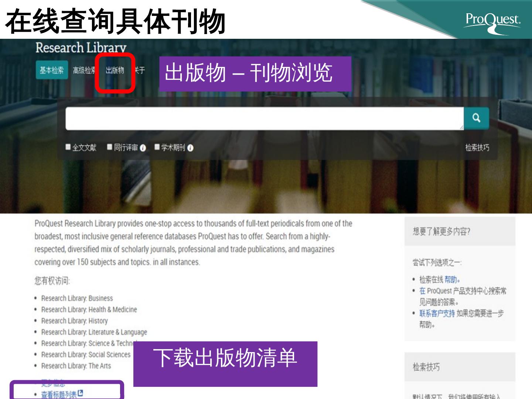The width and height of the screenshot is (532, 399).
Task: Click the 联系客户支持 link
Action: (437, 313)
